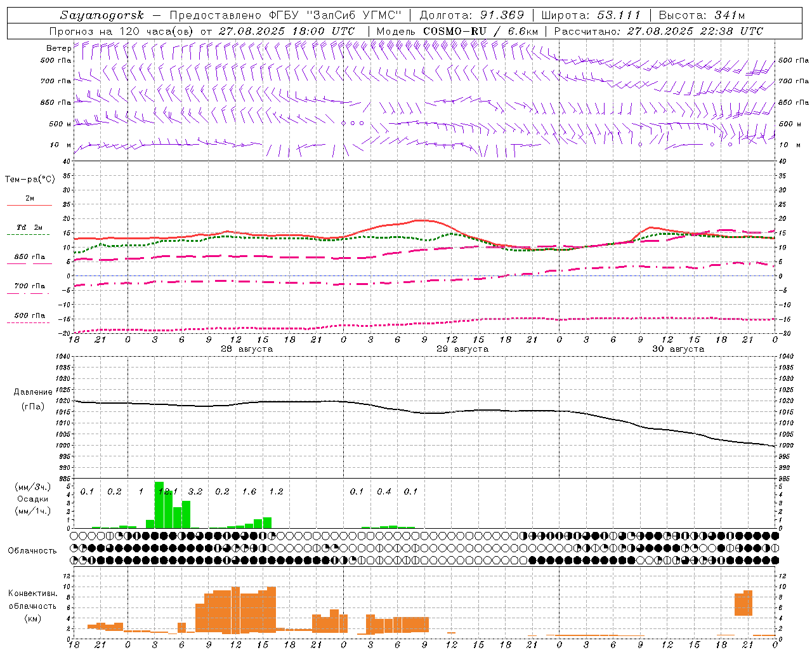Screen dimensions: 812x650
Task: Click '500 гПа' in the temperature legend
Action: pos(30,315)
